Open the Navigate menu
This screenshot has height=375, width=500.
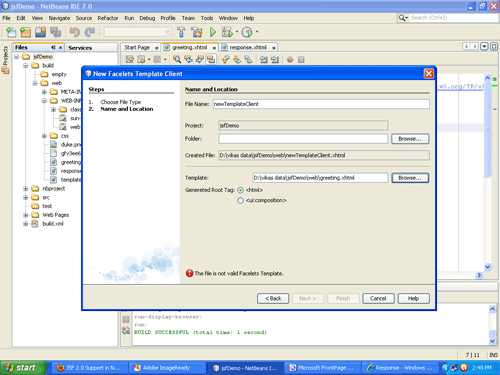pyautogui.click(x=59, y=18)
